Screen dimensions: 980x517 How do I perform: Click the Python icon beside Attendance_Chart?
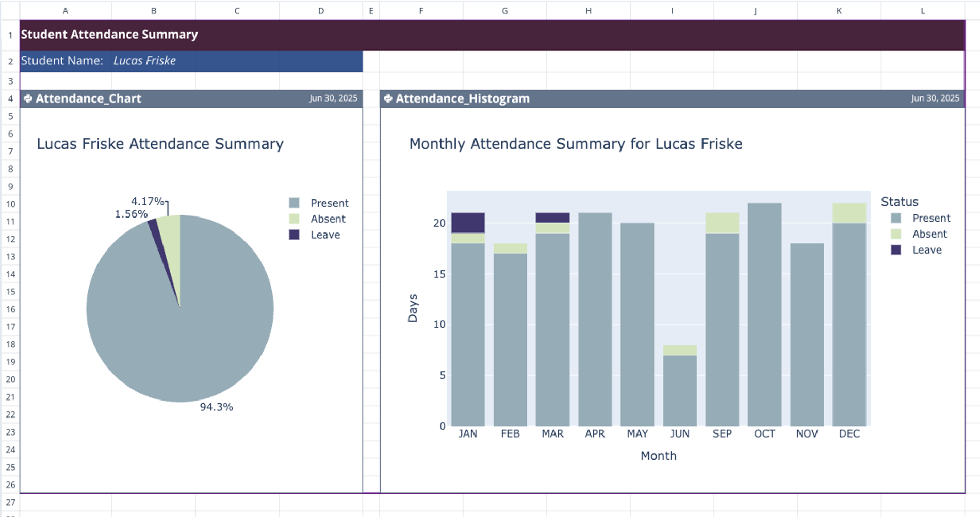point(28,98)
